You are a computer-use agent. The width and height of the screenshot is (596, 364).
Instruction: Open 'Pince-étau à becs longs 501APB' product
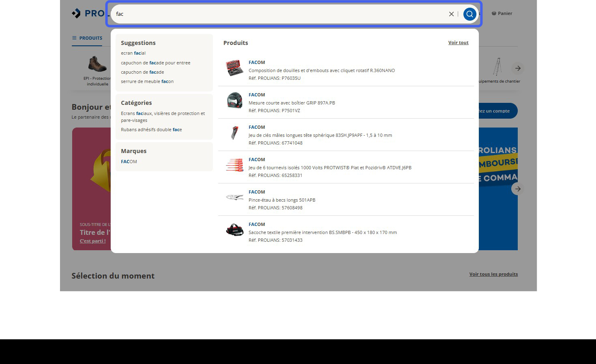(x=282, y=200)
